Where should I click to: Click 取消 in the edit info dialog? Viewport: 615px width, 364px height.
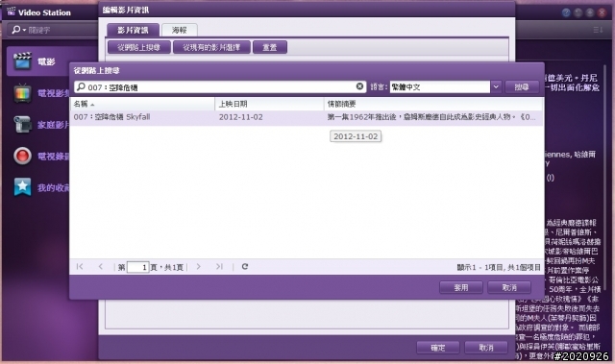(x=486, y=348)
